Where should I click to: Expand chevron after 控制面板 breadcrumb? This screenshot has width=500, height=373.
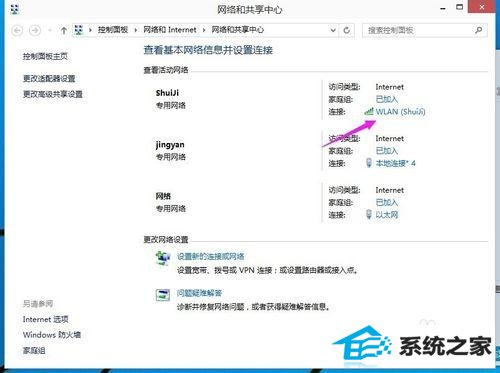136,30
